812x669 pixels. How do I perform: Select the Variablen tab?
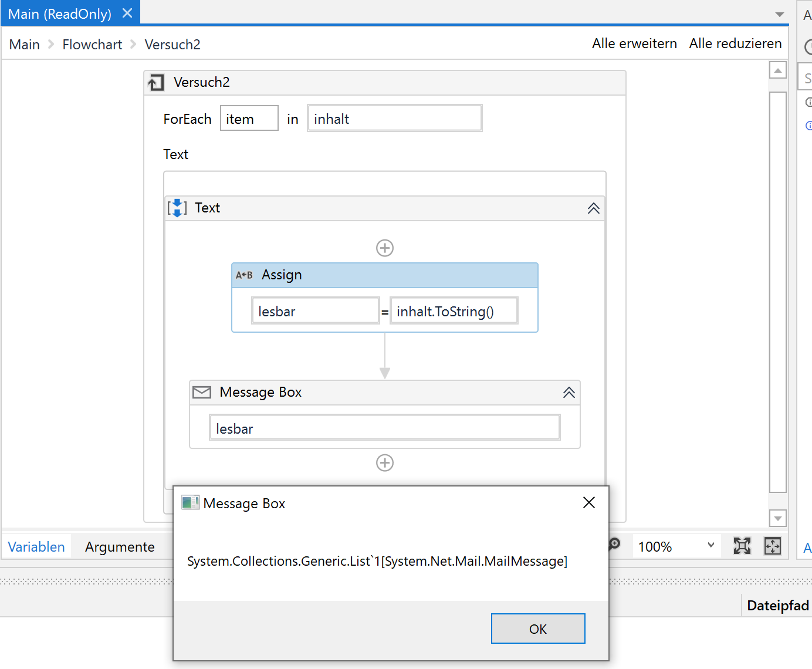coord(36,546)
